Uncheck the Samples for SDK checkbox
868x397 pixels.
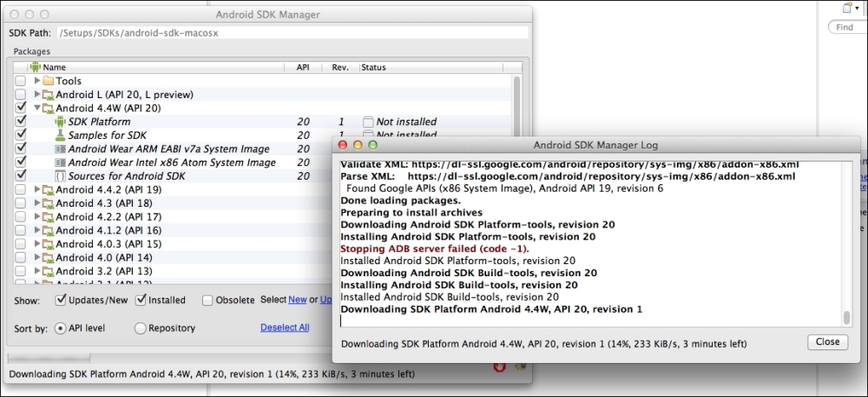tap(21, 136)
